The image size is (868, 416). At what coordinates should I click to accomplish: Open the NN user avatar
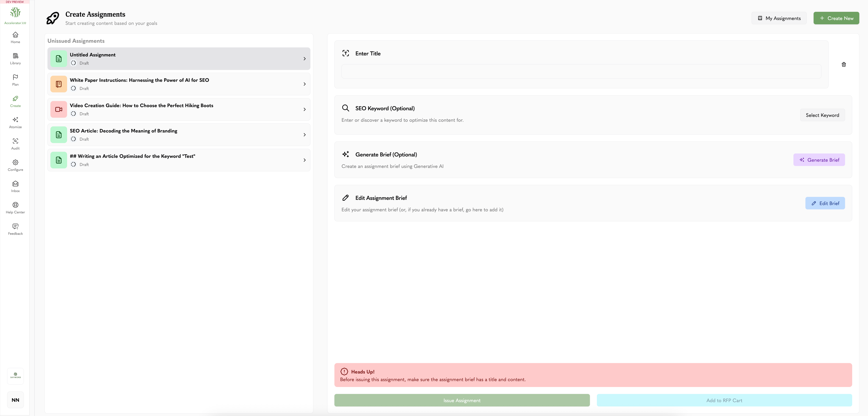coord(15,400)
